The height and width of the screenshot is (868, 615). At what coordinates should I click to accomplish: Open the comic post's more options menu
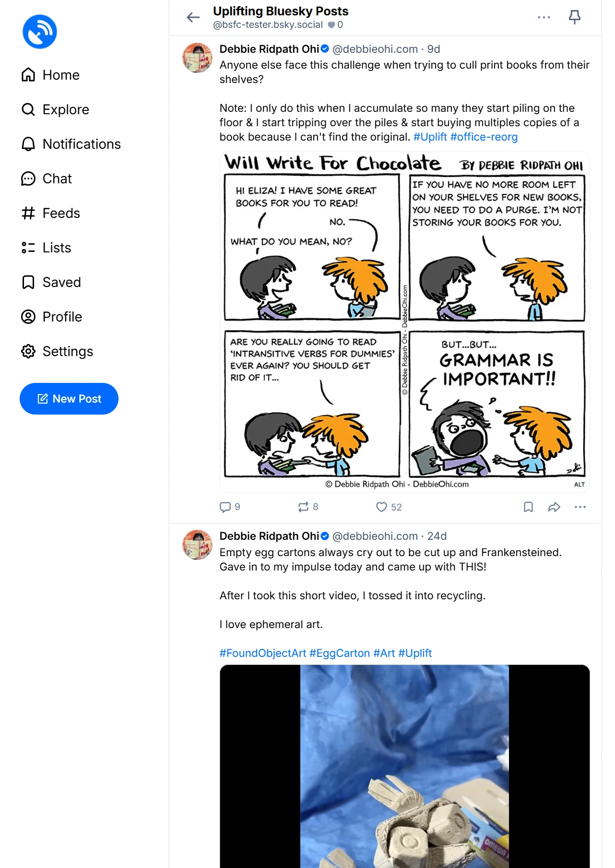pos(580,507)
